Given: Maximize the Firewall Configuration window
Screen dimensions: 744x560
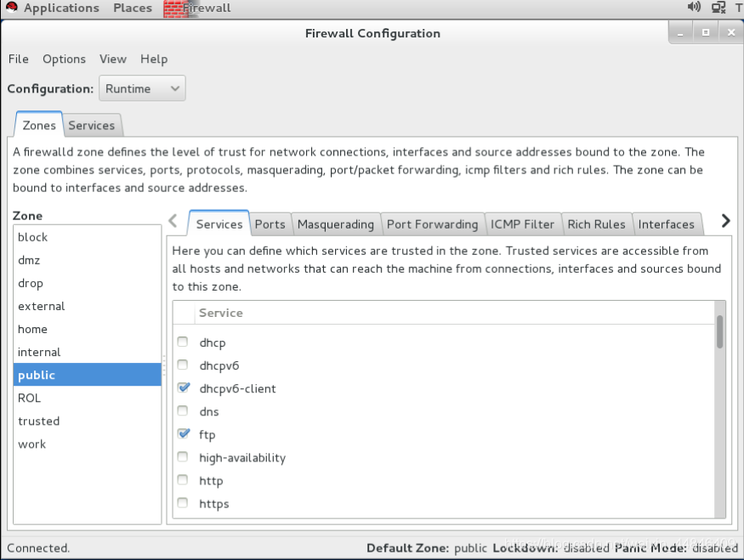Looking at the screenshot, I should (706, 33).
